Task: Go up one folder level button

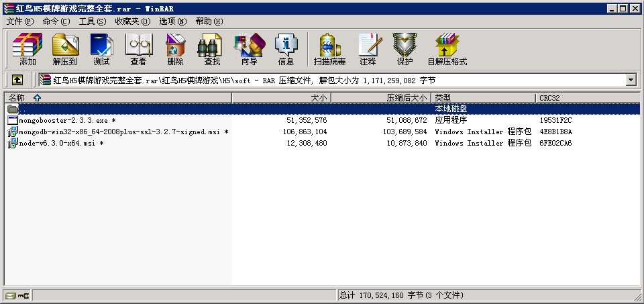Action: [17, 80]
